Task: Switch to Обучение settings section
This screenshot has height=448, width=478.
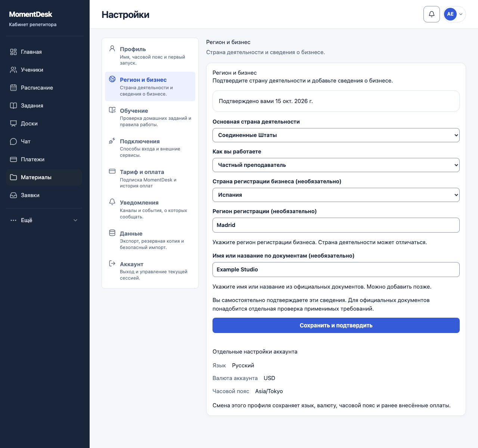Action: click(150, 117)
